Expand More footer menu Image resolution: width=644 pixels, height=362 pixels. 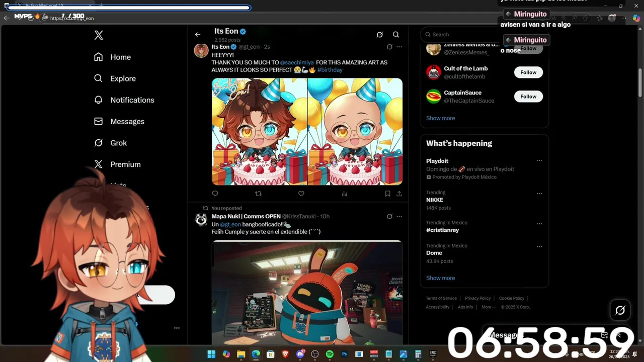[x=488, y=307]
